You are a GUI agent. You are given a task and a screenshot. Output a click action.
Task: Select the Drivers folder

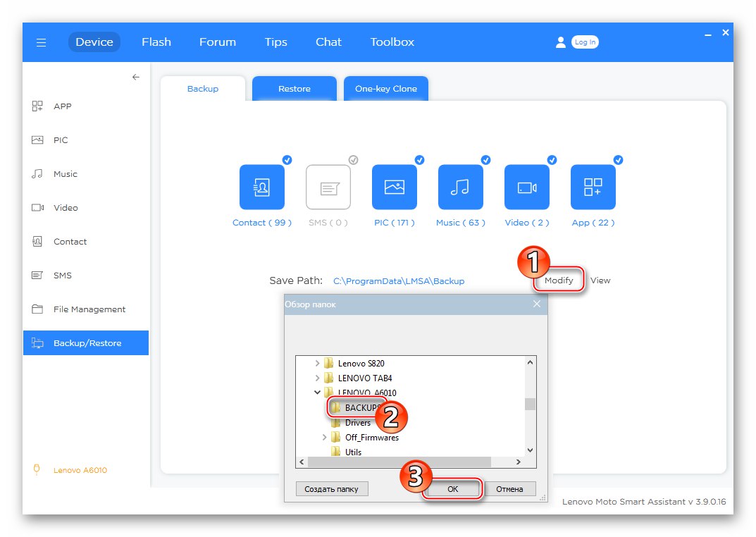click(x=358, y=423)
